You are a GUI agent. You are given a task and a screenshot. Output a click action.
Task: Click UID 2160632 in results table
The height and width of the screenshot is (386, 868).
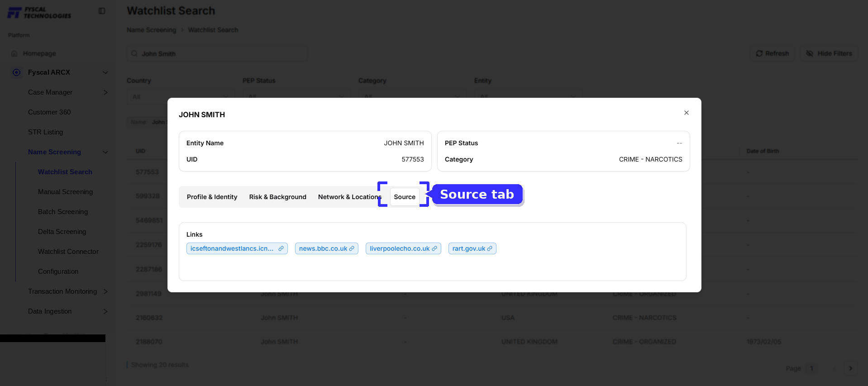(149, 318)
